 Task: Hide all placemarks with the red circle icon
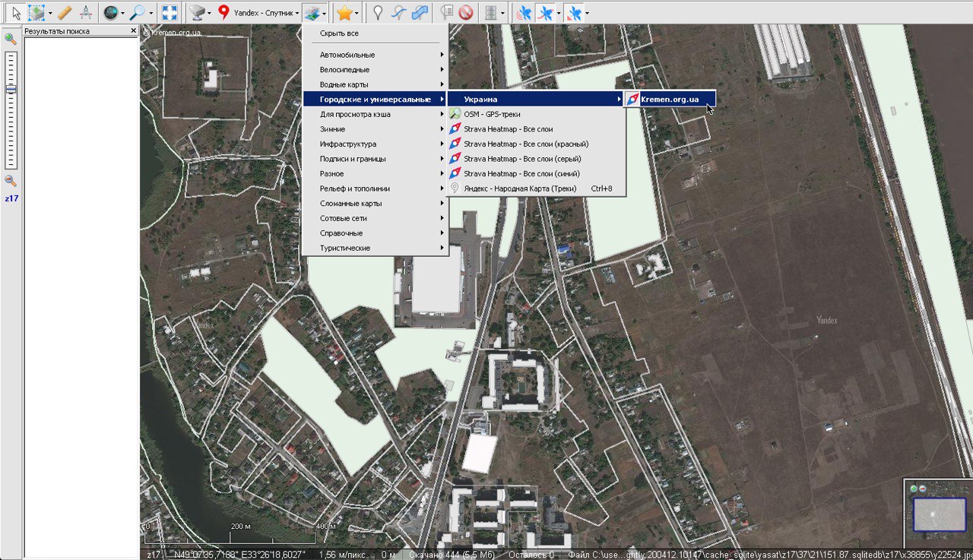[x=466, y=12]
